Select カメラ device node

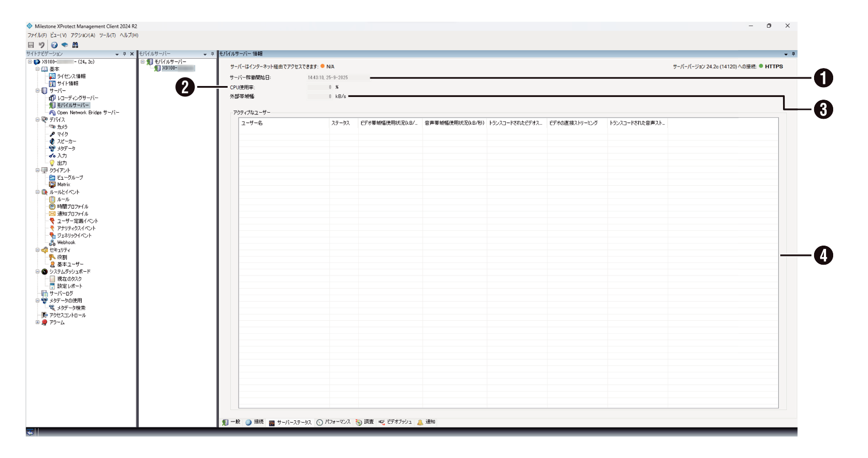pyautogui.click(x=63, y=127)
